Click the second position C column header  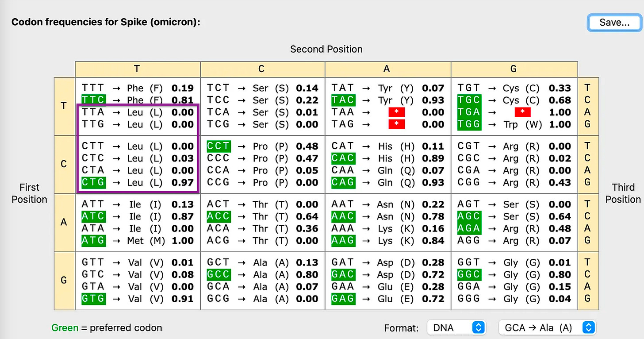pyautogui.click(x=263, y=69)
